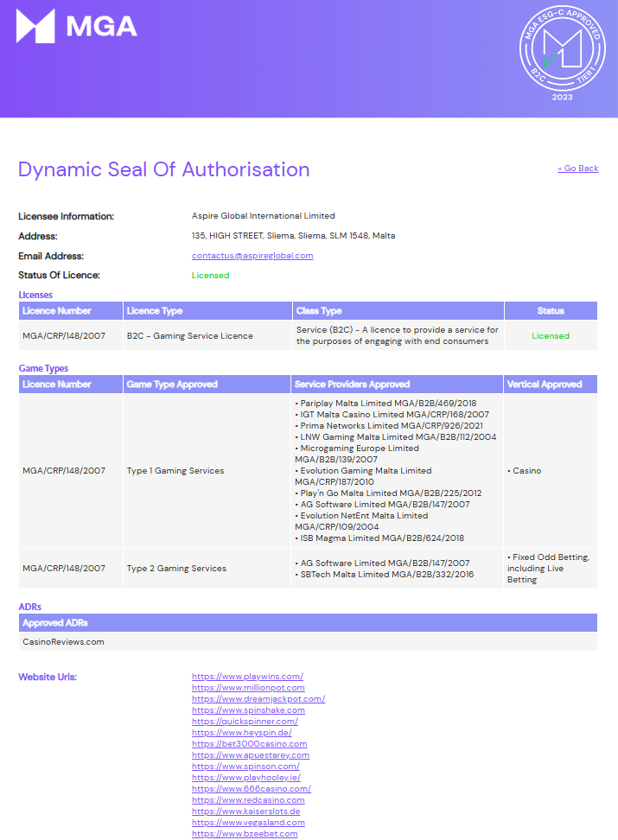Follow the Go Back link
This screenshot has height=840, width=618.
[x=577, y=169]
